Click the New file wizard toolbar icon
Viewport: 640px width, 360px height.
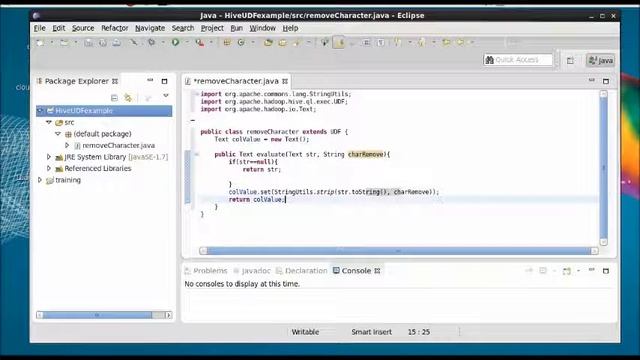point(40,42)
